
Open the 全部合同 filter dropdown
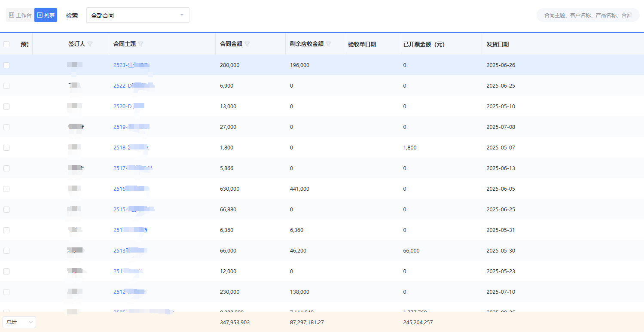tap(137, 15)
